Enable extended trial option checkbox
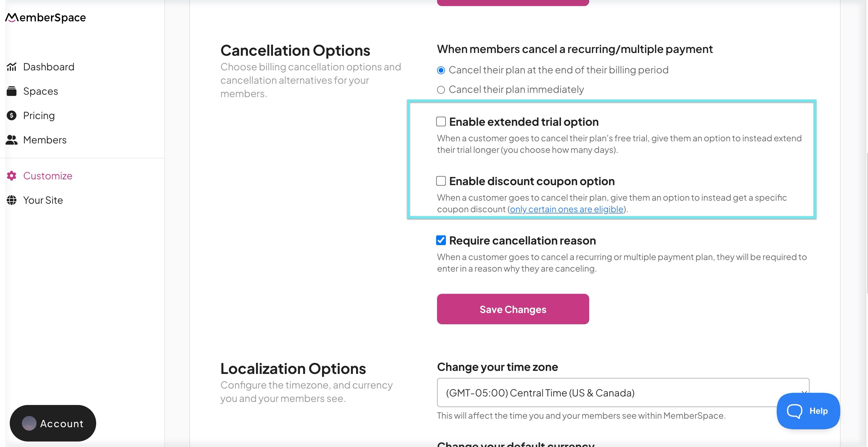The image size is (868, 447). click(x=441, y=122)
